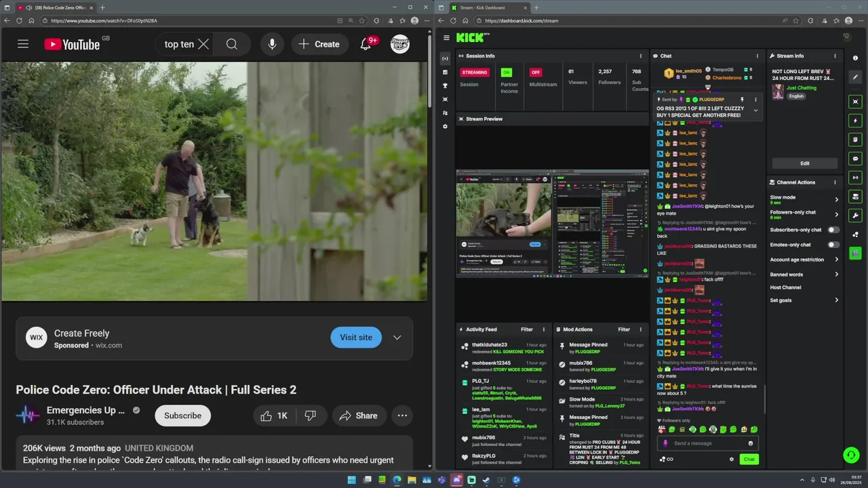
Task: Click the Mod Actions Filter button
Action: [624, 329]
